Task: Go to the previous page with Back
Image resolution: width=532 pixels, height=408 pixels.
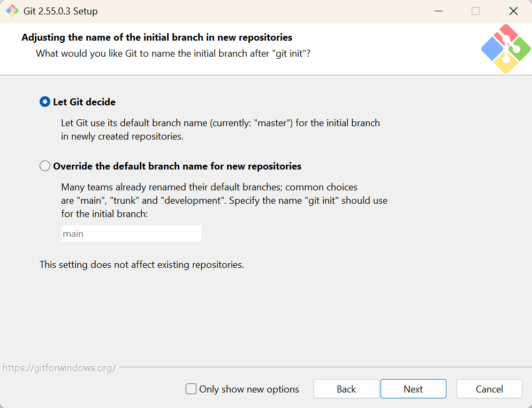Action: point(346,389)
